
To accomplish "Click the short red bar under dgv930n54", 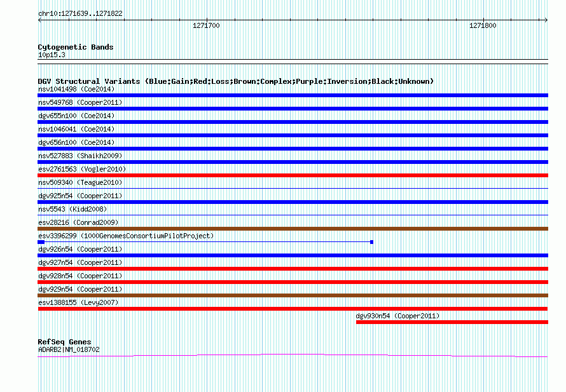I will point(452,322).
